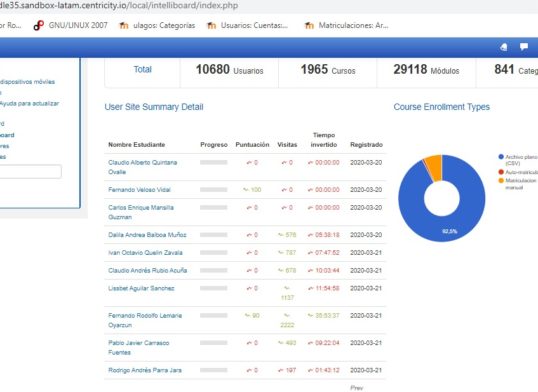Image resolution: width=538 pixels, height=392 pixels.
Task: Open the 'Ayuda para actualizar' sidebar link
Action: point(30,103)
